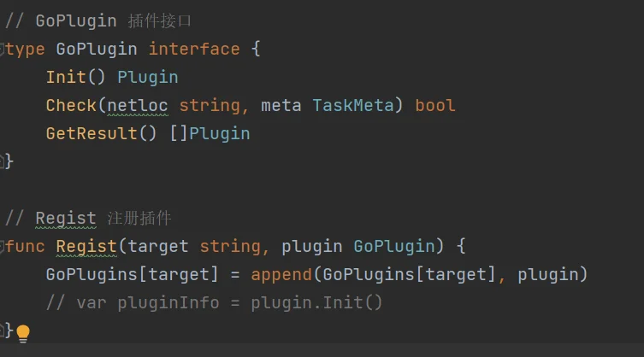Screen dimensions: 644x357
Task: Click the []Plugin return type of GetResult
Action: pos(210,134)
